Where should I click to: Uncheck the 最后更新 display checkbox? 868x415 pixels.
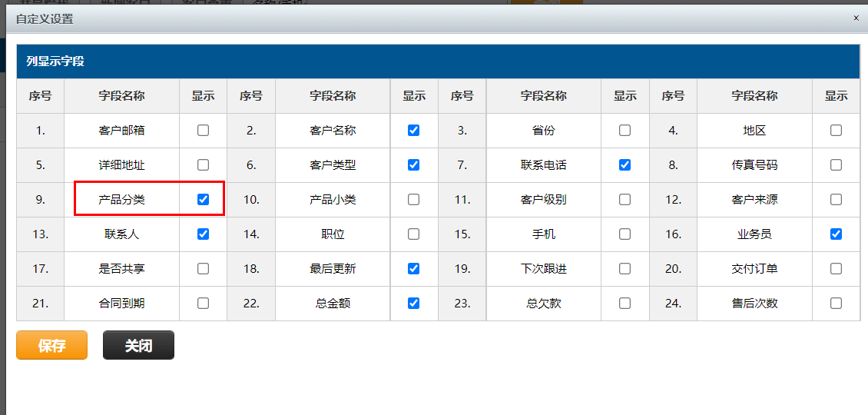click(413, 269)
